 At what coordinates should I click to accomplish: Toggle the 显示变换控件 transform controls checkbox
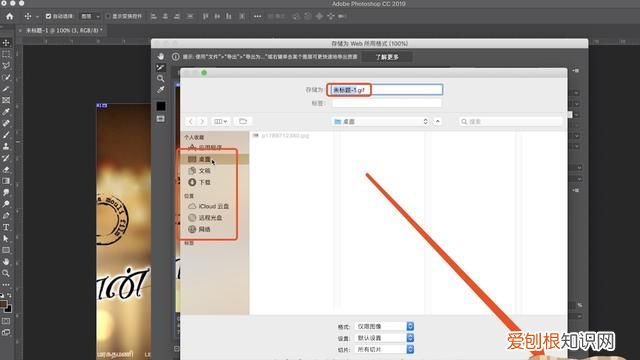pos(108,16)
